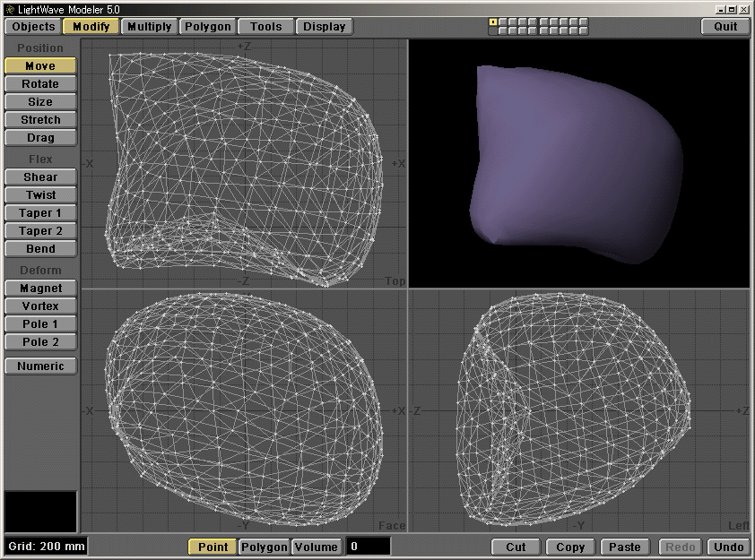Open the Display menu tab

(324, 26)
